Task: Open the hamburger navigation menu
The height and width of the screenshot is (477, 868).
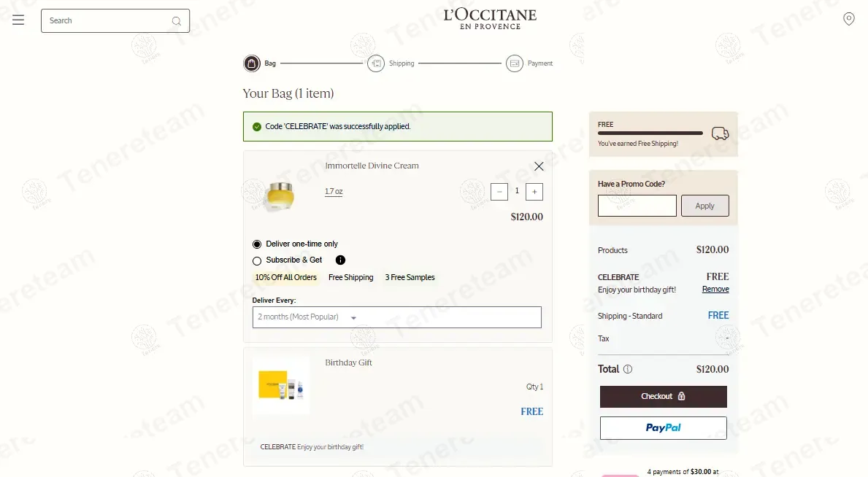Action: 18,20
